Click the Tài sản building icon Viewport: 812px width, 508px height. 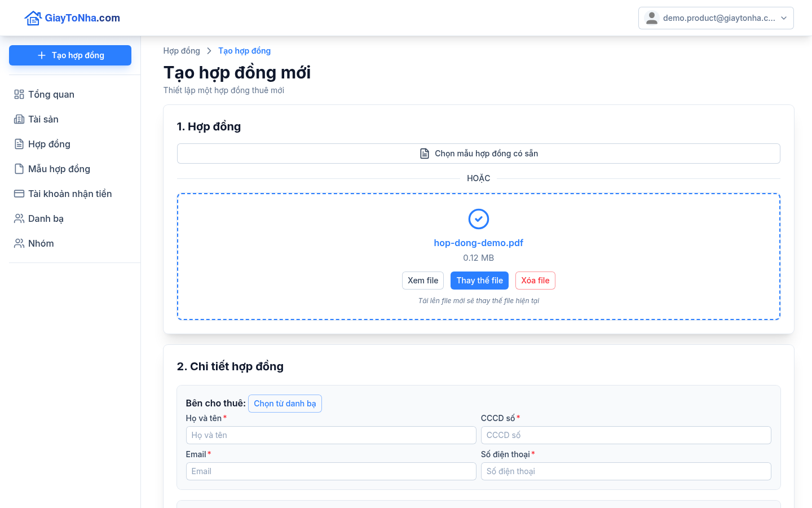pyautogui.click(x=19, y=119)
